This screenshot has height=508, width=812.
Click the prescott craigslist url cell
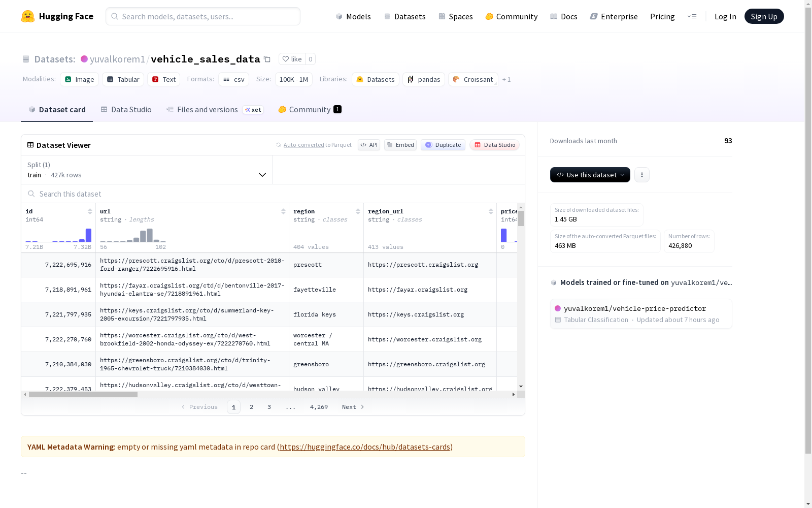[192, 265]
